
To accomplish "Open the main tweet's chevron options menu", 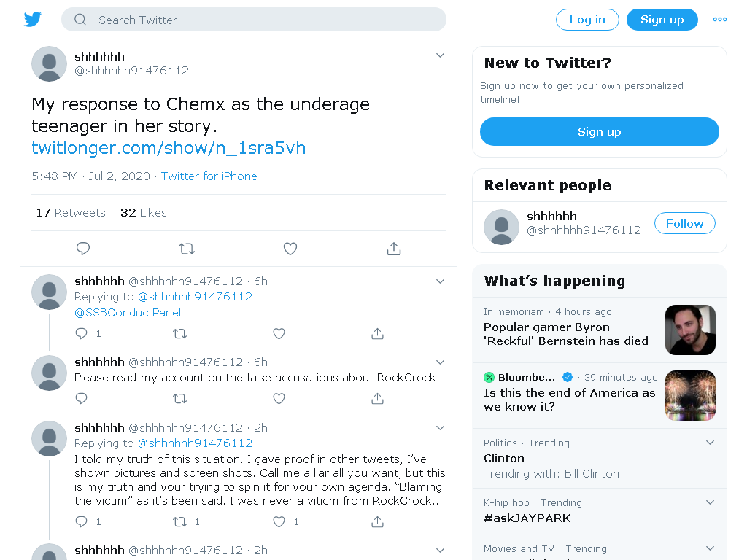I will pos(440,55).
